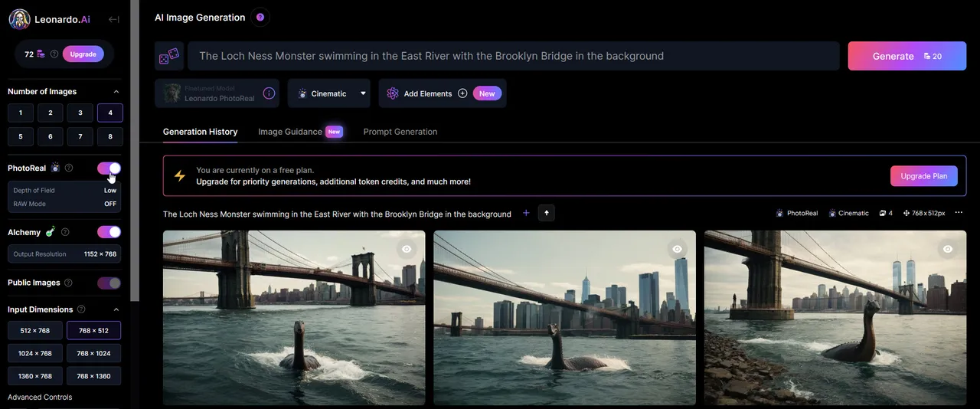
Task: Collapse the sidebar with arrow icon
Action: point(114,19)
